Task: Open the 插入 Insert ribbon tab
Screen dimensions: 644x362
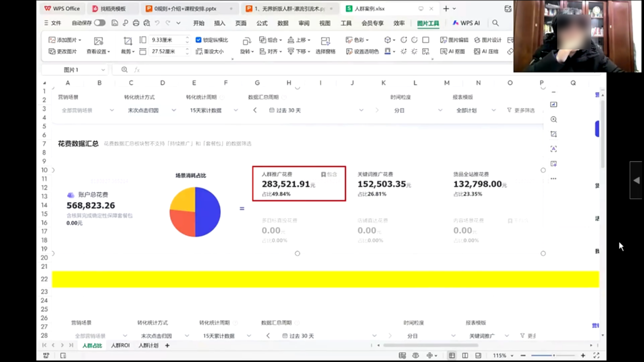Action: [219, 23]
